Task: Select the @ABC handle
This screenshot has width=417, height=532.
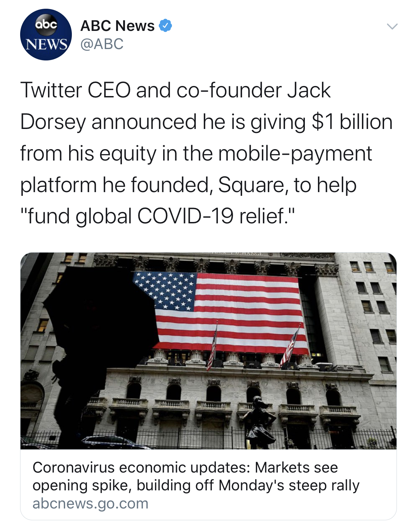Action: pos(102,44)
